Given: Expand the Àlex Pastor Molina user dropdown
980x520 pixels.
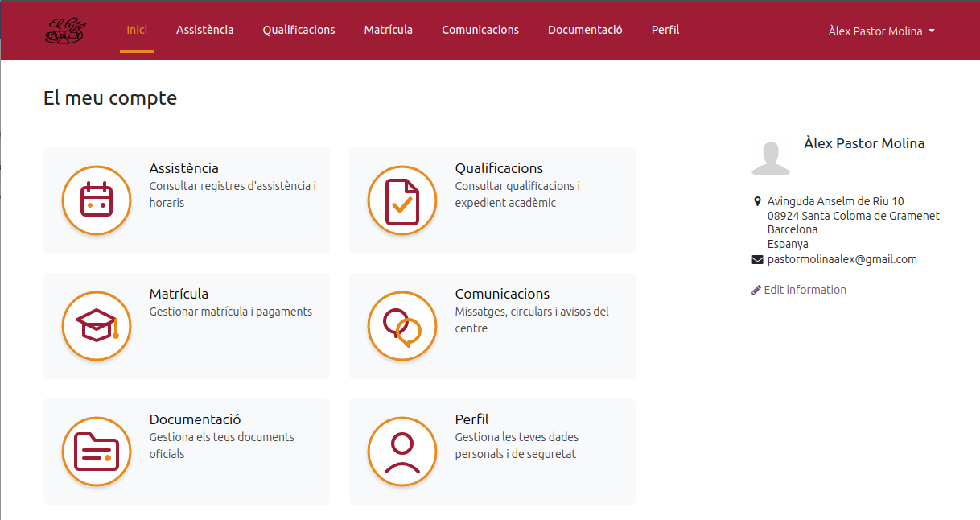Looking at the screenshot, I should pyautogui.click(x=882, y=31).
